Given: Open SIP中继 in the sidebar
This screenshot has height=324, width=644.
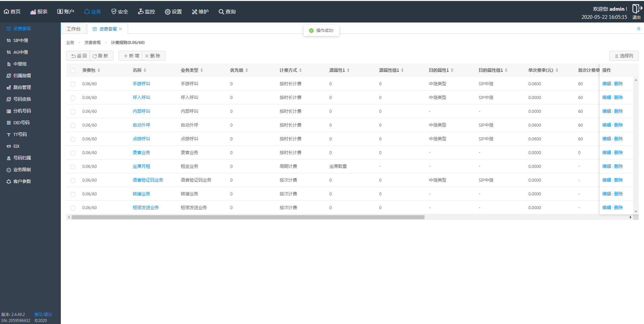Looking at the screenshot, I should tap(21, 40).
